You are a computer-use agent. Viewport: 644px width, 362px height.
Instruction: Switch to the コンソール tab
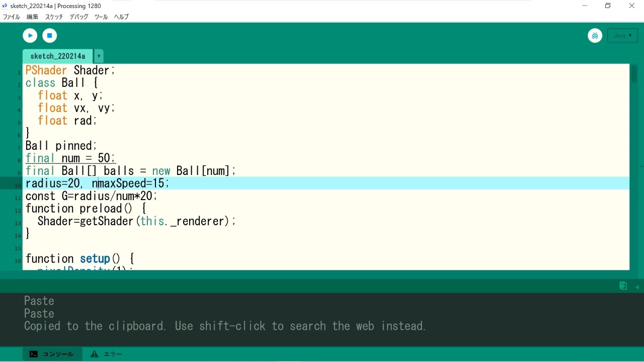(52, 354)
